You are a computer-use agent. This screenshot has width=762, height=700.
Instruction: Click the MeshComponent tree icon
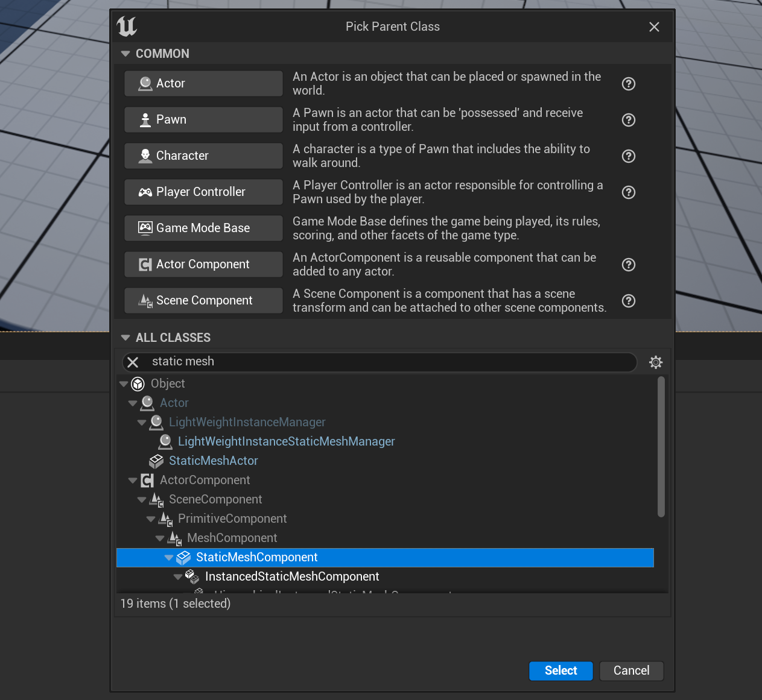(174, 538)
